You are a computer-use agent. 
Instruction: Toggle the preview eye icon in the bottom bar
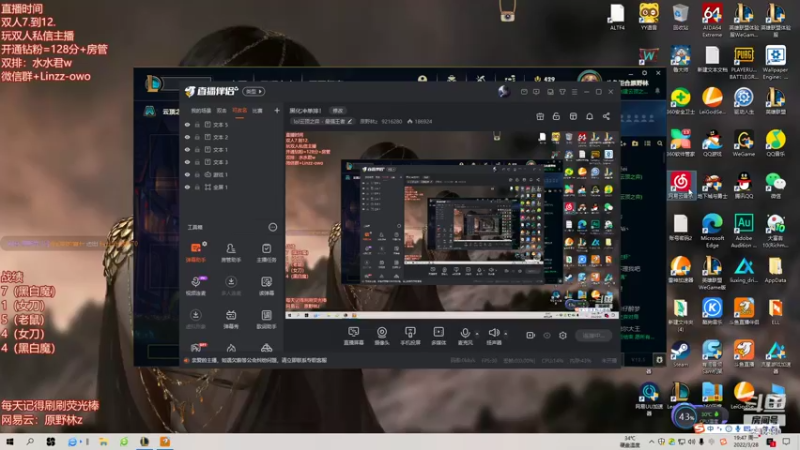(547, 335)
